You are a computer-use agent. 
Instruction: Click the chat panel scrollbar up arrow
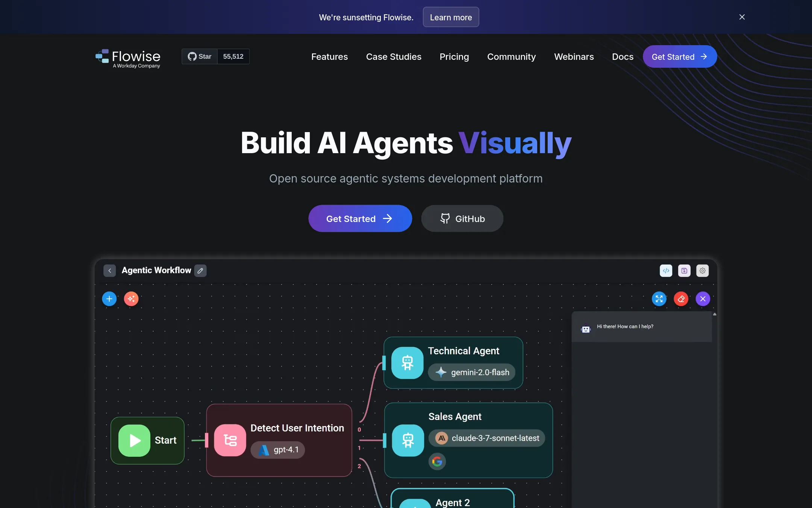click(x=714, y=314)
